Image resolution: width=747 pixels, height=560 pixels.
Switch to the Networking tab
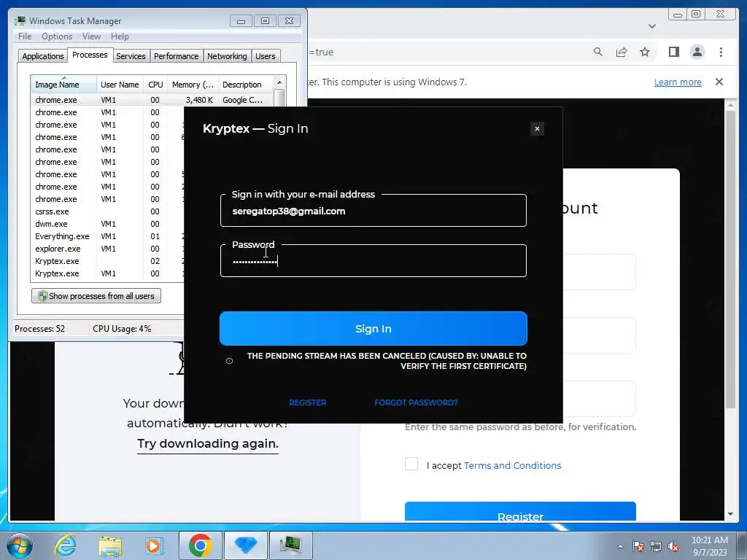pos(227,56)
